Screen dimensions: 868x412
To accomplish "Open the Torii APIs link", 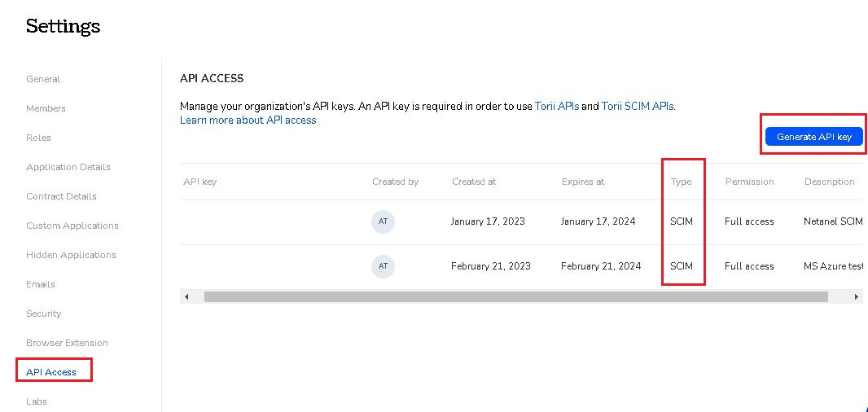I will pyautogui.click(x=557, y=106).
